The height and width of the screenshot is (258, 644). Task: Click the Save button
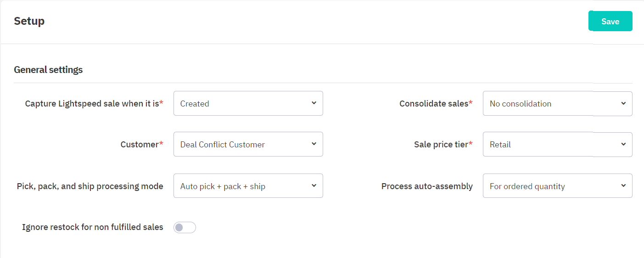610,22
